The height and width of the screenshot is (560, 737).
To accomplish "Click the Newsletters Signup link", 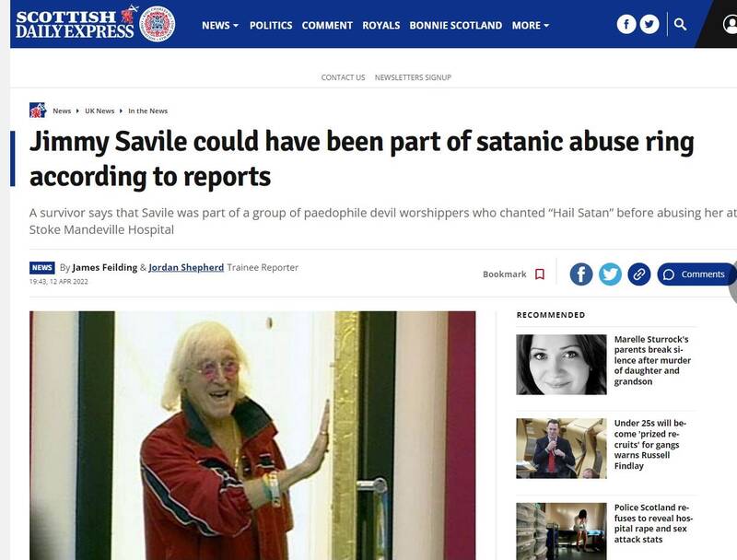I will (413, 77).
